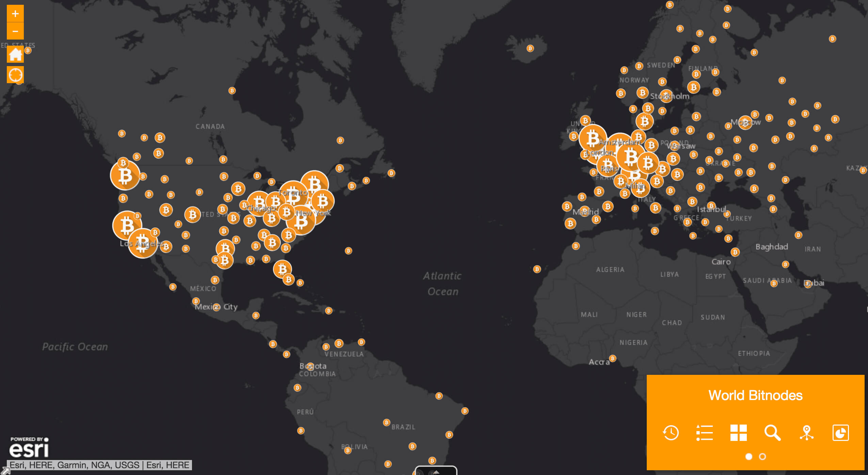This screenshot has width=868, height=475.
Task: Select the Bitcoin marker on Newfoundland coast
Action: pyautogui.click(x=391, y=173)
